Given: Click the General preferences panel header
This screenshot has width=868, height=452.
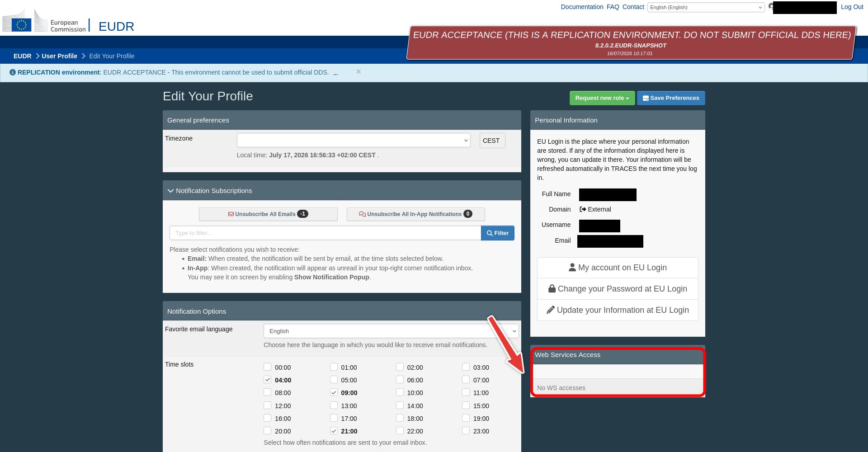Looking at the screenshot, I should click(x=342, y=120).
